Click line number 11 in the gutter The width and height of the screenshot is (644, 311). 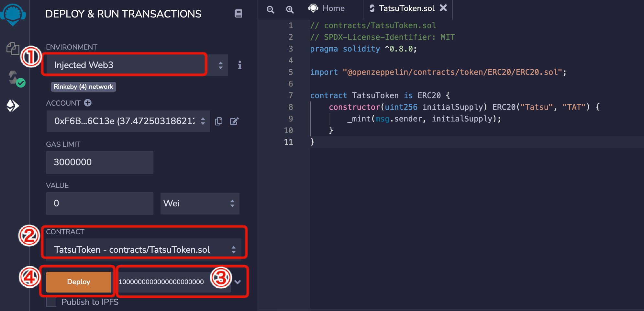[x=288, y=142]
